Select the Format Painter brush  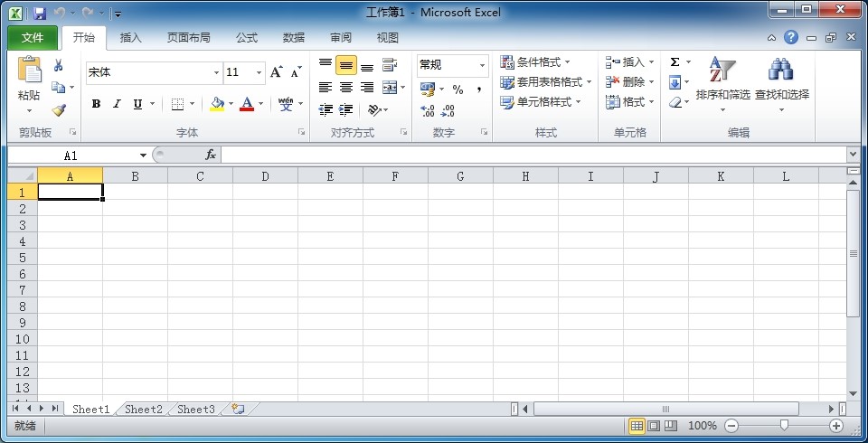tap(59, 109)
